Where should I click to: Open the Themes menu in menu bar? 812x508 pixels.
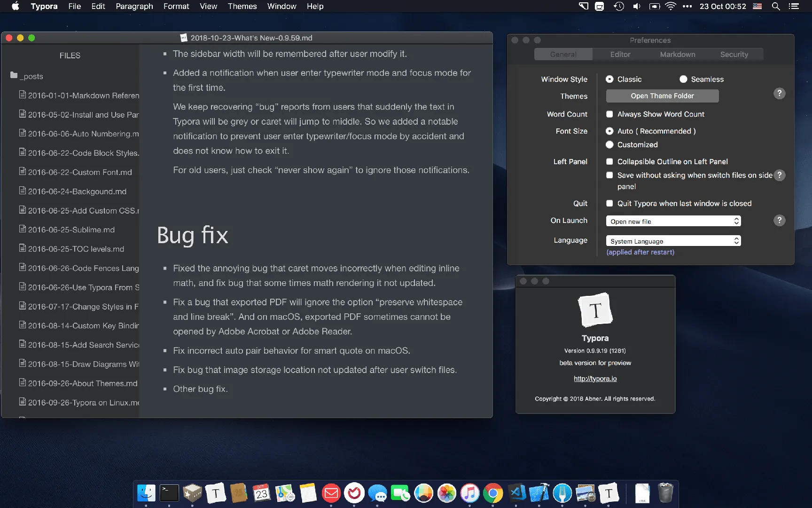point(242,6)
